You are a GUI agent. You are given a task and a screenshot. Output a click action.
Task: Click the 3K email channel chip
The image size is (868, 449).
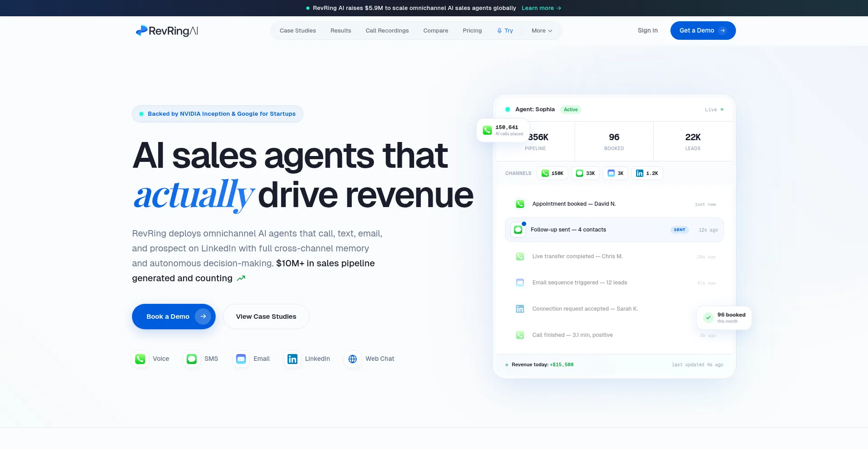tap(615, 173)
